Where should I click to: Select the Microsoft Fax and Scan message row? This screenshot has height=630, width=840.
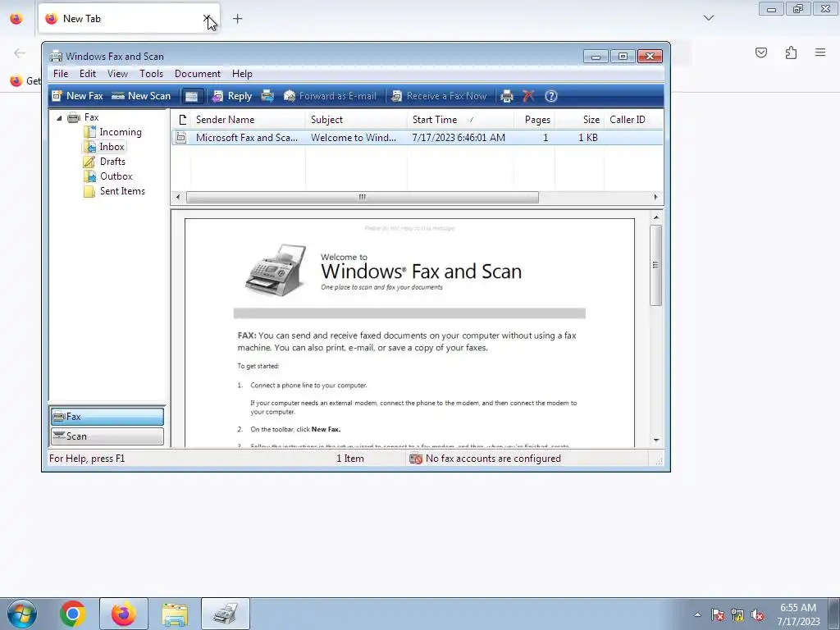tap(418, 138)
